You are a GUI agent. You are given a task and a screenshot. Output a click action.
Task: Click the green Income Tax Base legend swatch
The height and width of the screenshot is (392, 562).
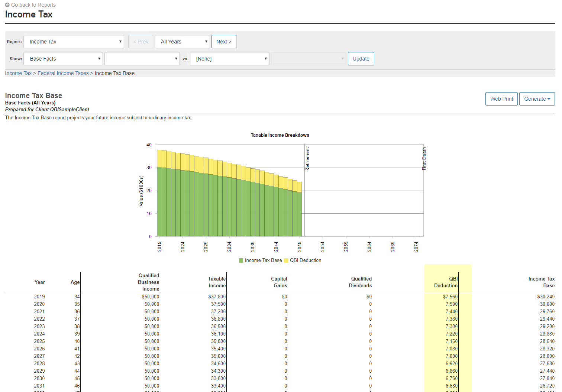241,260
